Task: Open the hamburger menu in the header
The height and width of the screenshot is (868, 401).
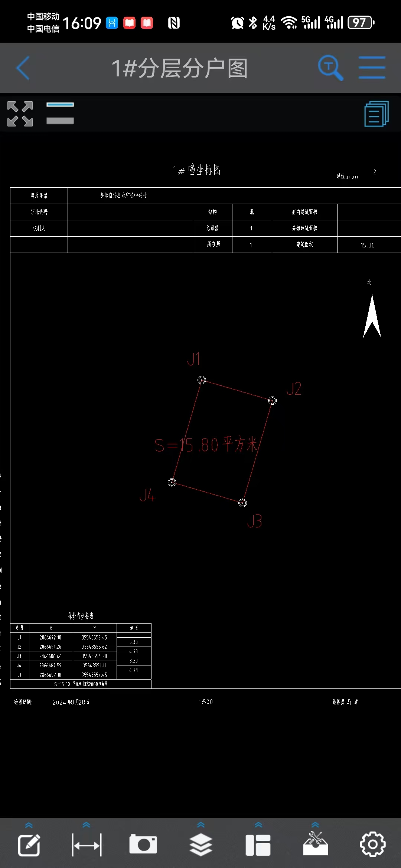Action: tap(372, 68)
